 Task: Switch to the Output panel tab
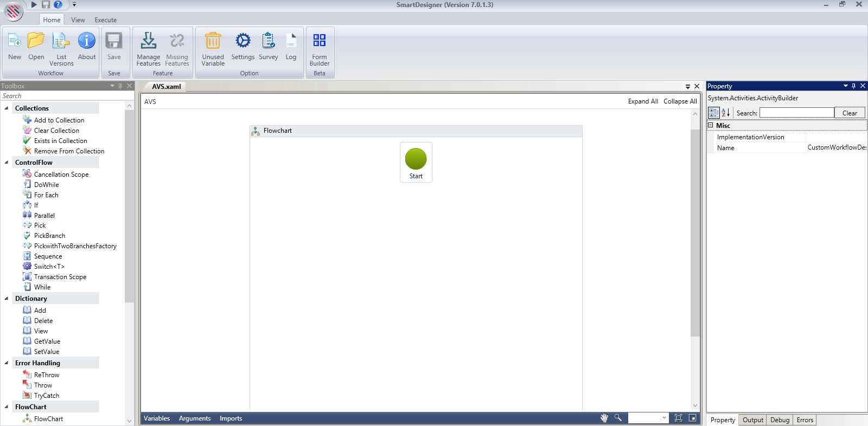[752, 420]
